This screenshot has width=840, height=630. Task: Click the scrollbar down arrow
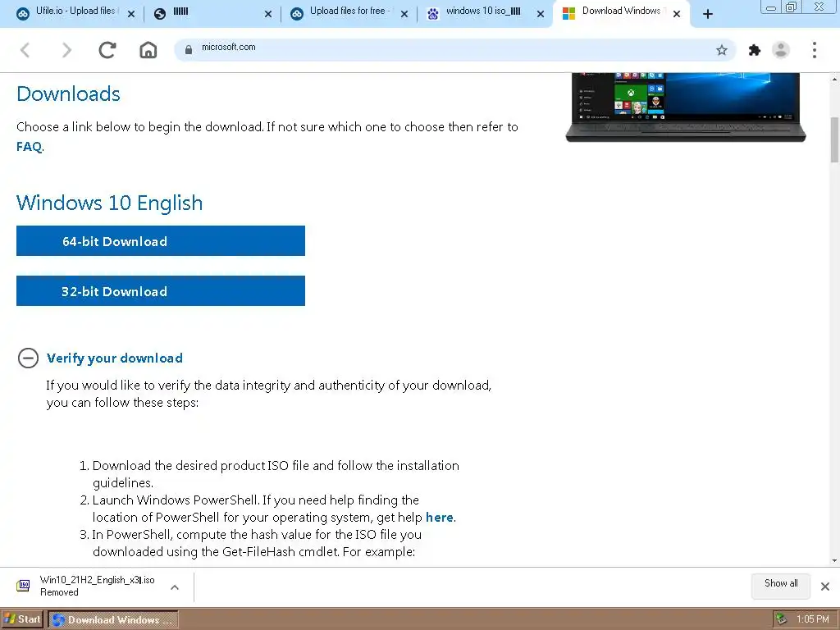[x=834, y=561]
